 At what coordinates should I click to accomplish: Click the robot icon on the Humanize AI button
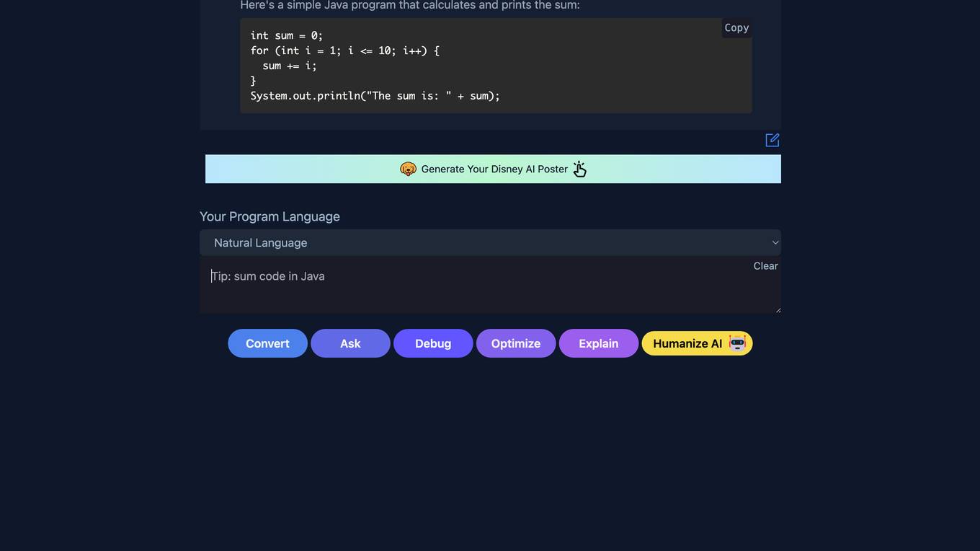pos(737,343)
